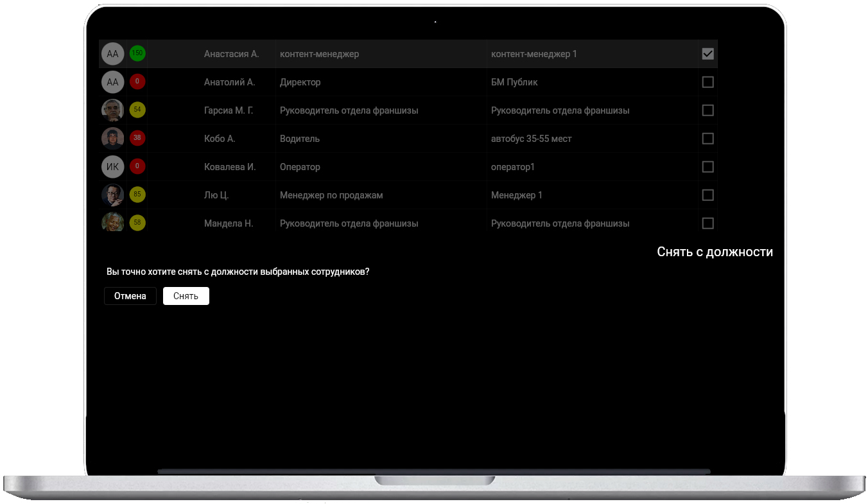Tick the checkbox in the Кобо А. row
This screenshot has height=504, width=868.
tap(707, 139)
